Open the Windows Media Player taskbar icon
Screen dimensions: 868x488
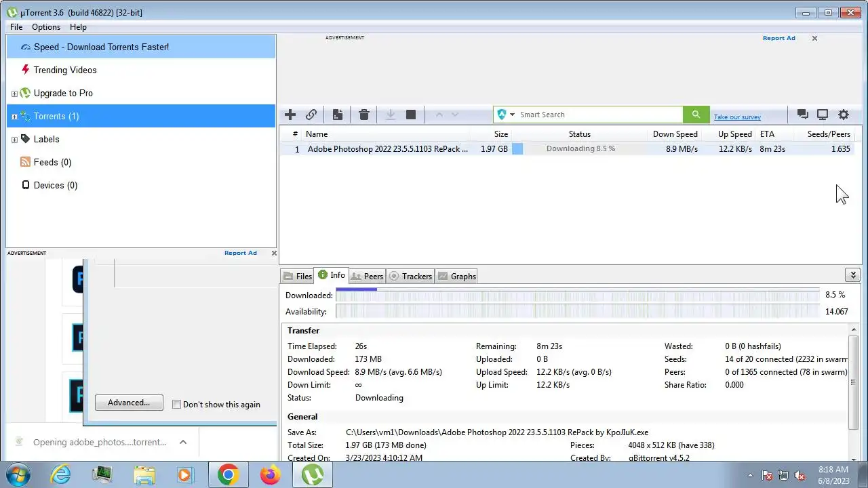pos(185,474)
